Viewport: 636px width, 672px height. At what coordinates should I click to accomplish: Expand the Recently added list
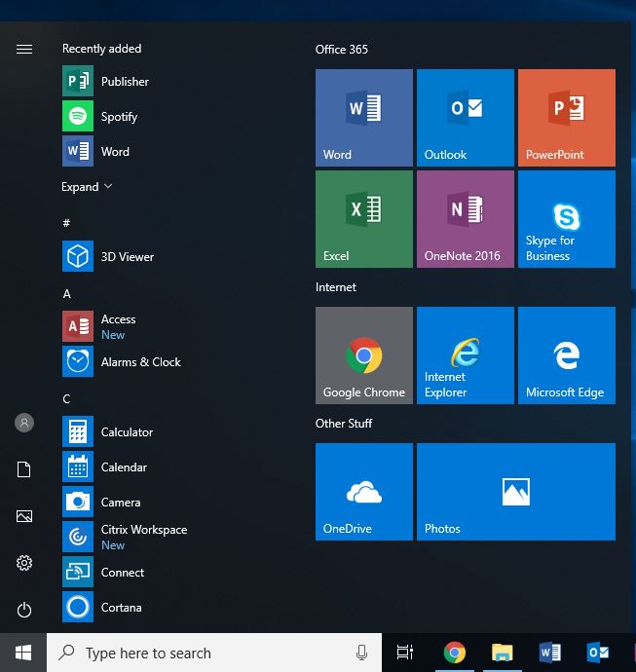87,187
